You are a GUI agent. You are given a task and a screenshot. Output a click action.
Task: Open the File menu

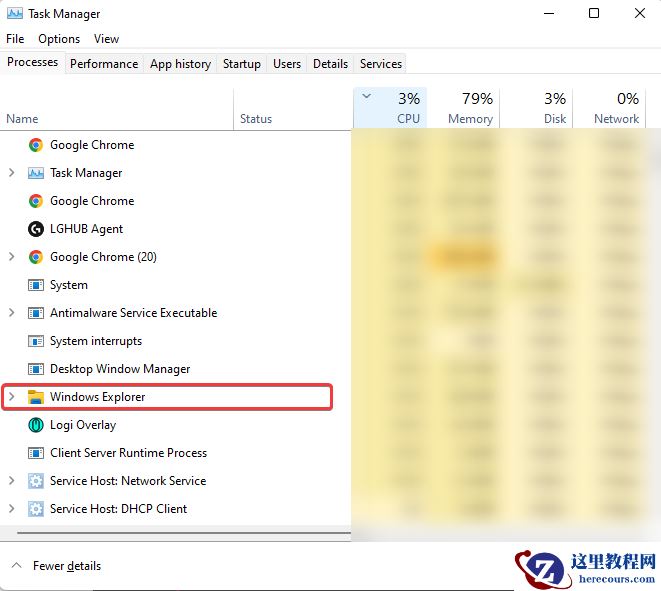[x=15, y=39]
